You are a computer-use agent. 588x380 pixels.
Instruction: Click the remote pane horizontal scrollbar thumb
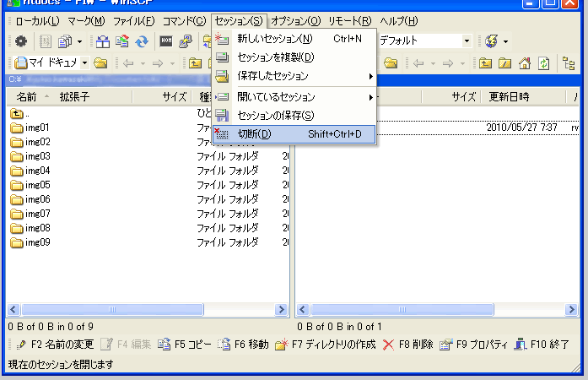(402, 309)
